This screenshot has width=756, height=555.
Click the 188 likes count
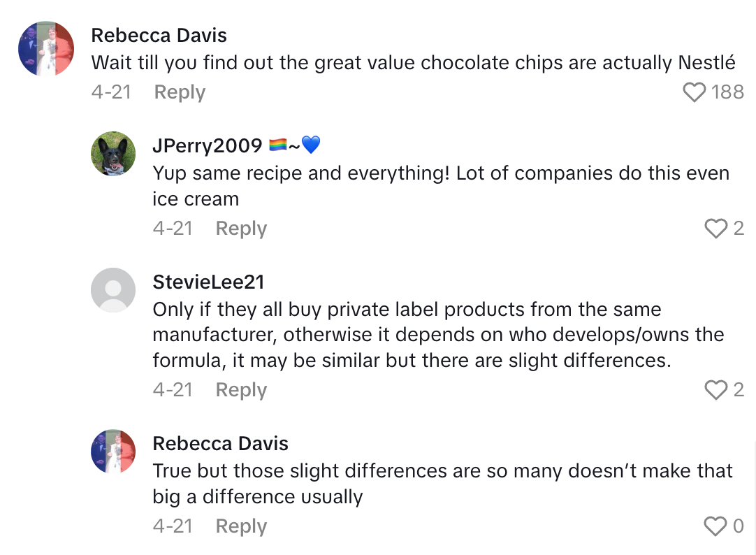pyautogui.click(x=727, y=92)
